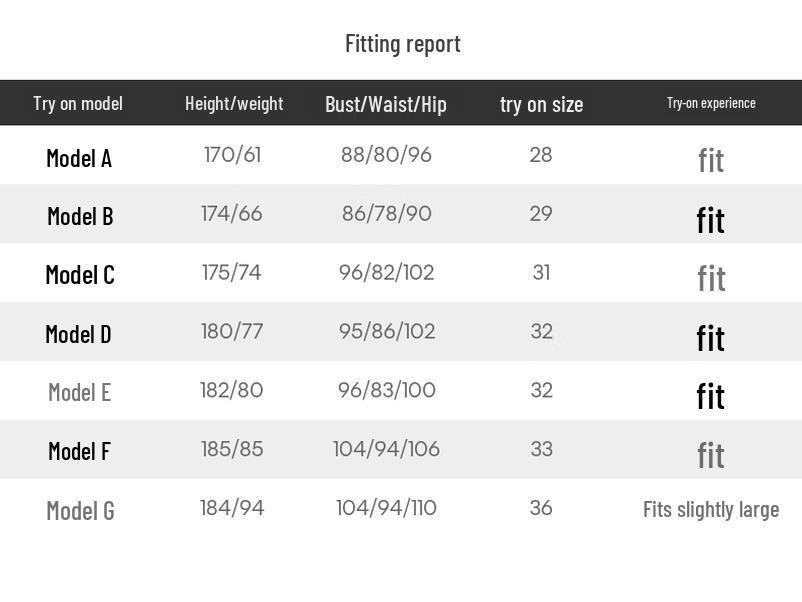Click the Model G row label
Screen dimensions: 802x602
[x=80, y=511]
